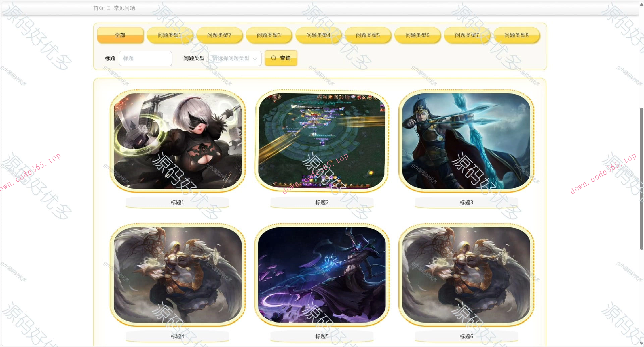Click the 标题2 caption label

tap(322, 202)
